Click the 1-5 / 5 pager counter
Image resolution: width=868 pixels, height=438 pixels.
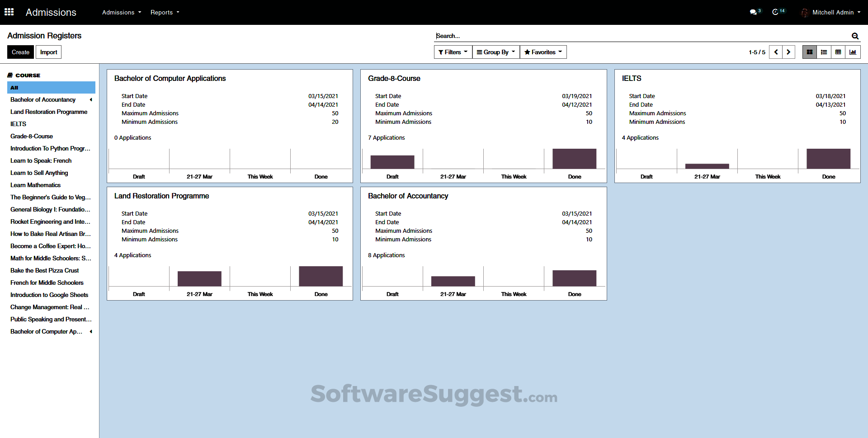click(x=757, y=52)
